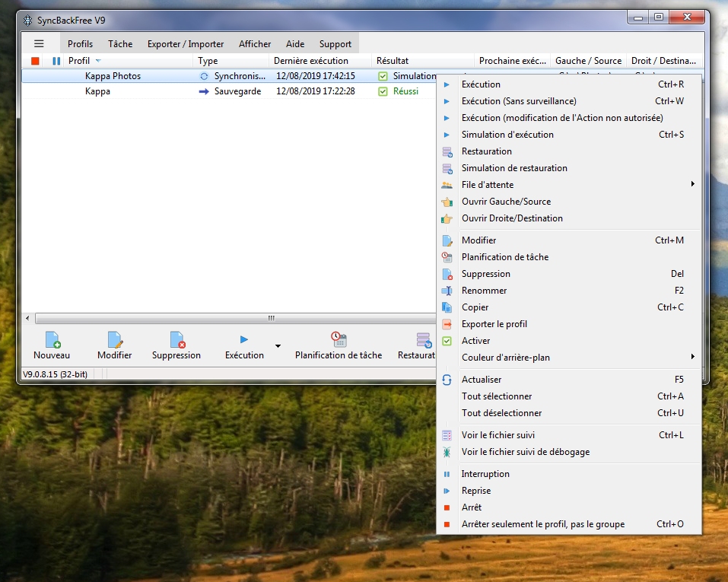Click the Modifier toolbar icon
This screenshot has height=582, width=728.
(x=115, y=339)
